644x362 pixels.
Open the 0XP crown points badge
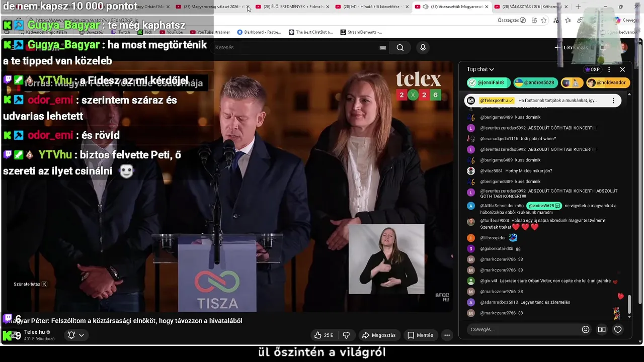(x=592, y=69)
